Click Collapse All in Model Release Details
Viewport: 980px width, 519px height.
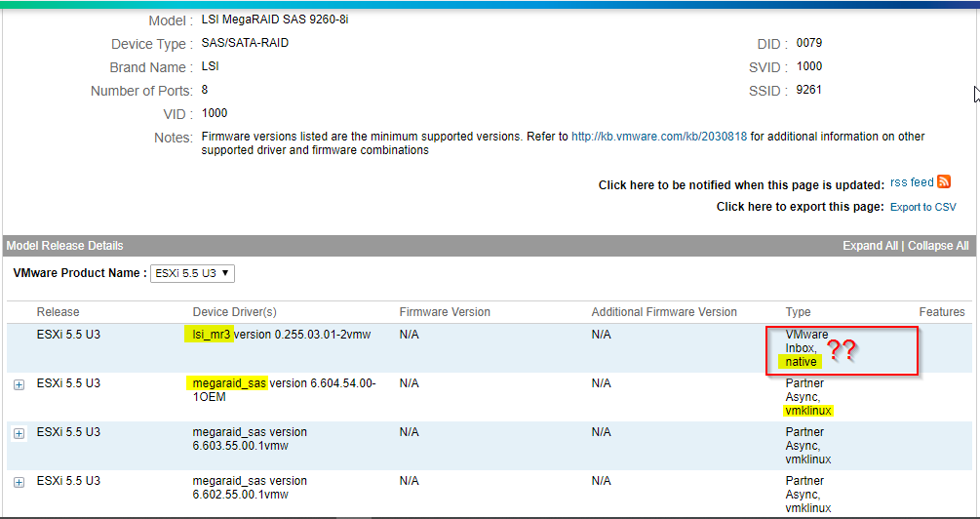click(938, 246)
